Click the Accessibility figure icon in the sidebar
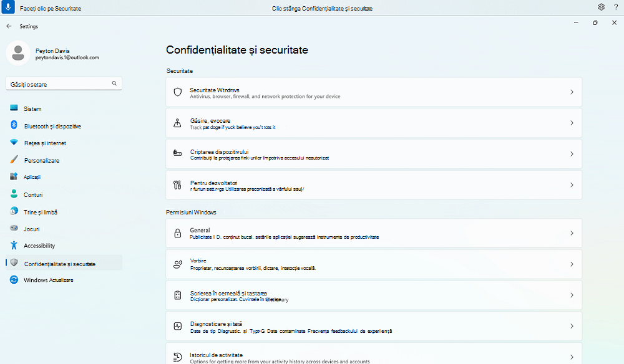Viewport: 624px width, 364px height. pos(14,245)
